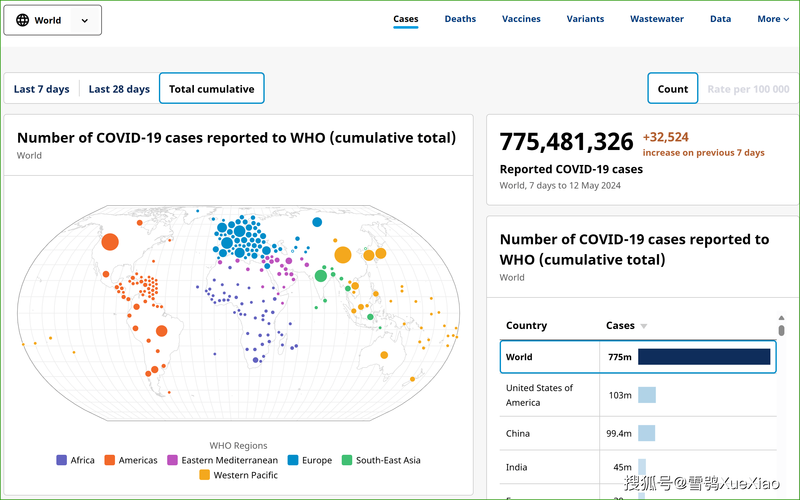Switch to the Deaths tab
800x500 pixels.
pyautogui.click(x=460, y=19)
